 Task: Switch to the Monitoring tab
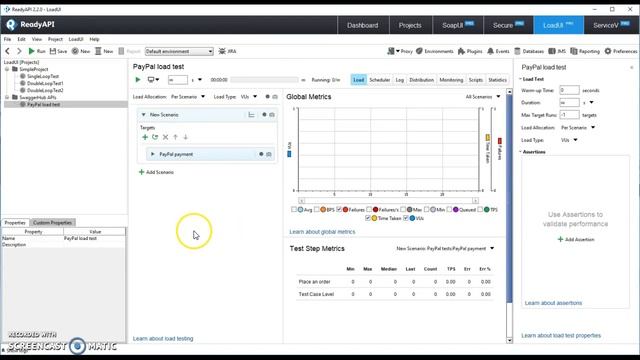[451, 80]
